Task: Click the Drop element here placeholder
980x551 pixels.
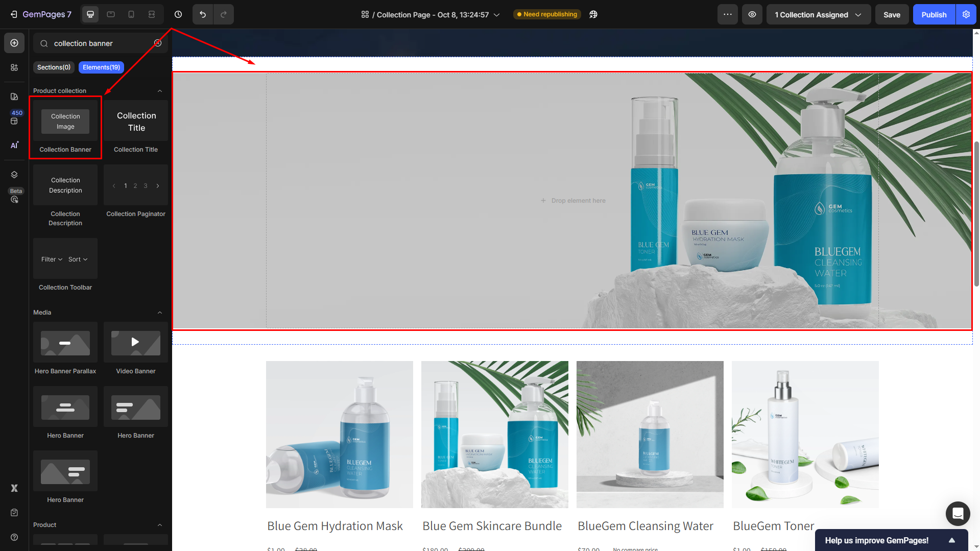Action: coord(572,201)
